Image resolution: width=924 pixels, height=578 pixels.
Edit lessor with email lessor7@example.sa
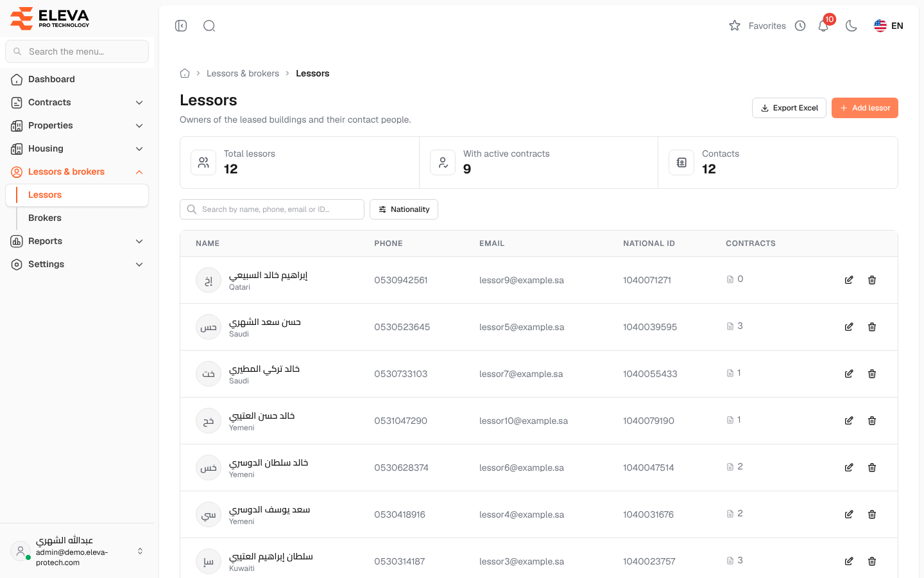[849, 374]
